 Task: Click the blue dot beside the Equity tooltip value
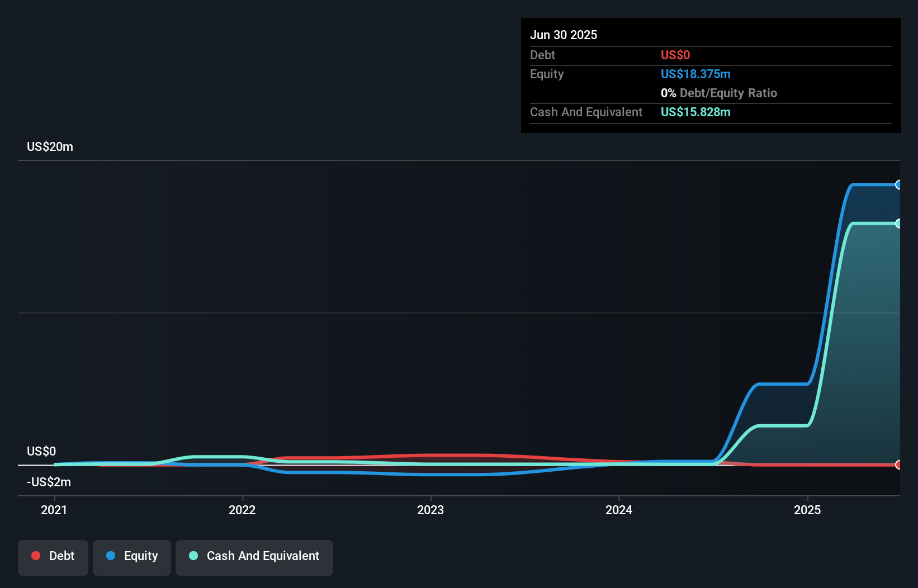point(696,74)
